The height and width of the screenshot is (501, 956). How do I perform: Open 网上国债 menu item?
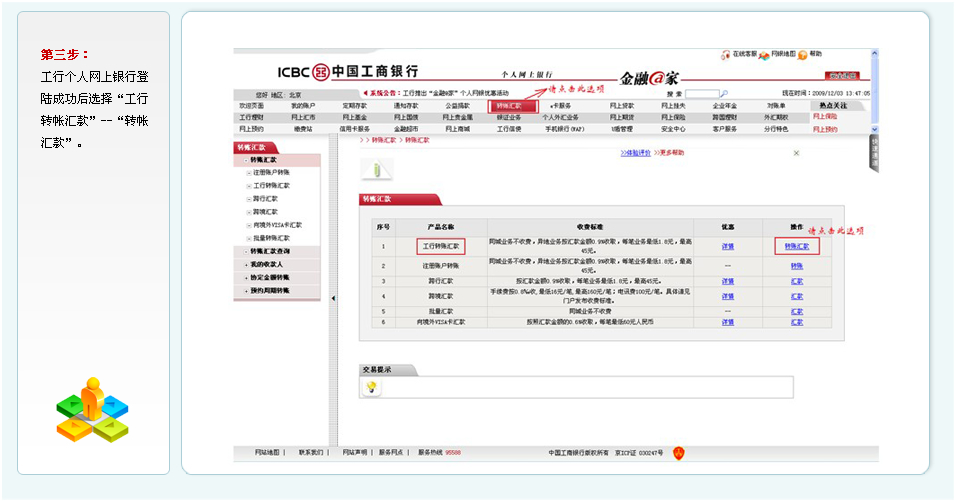tap(406, 118)
